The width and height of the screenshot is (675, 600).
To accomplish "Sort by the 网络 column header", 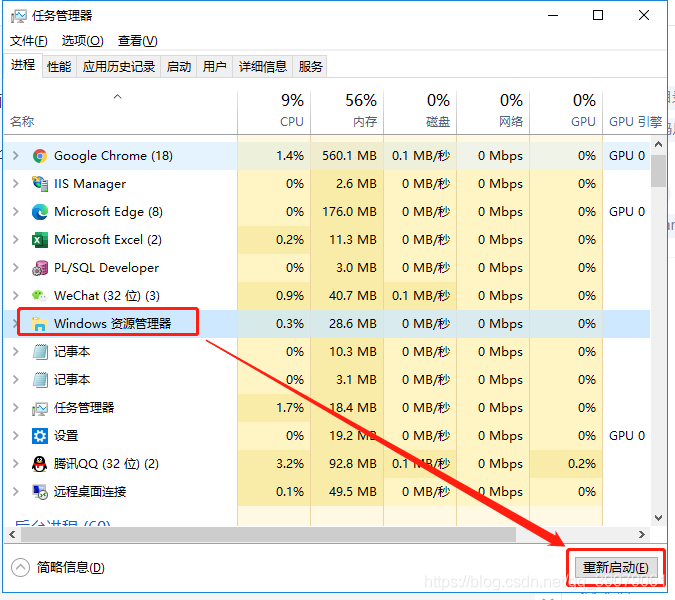I will 493,111.
